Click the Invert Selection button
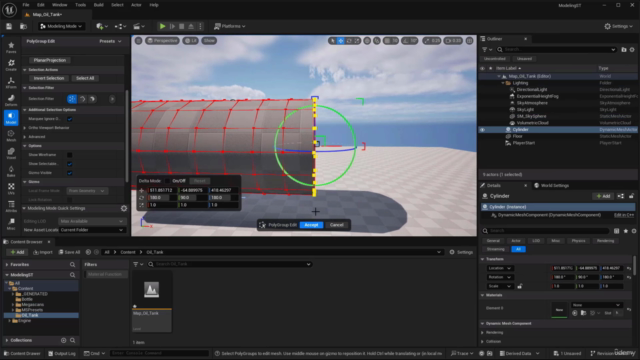This screenshot has height=360, width=640. pos(49,78)
